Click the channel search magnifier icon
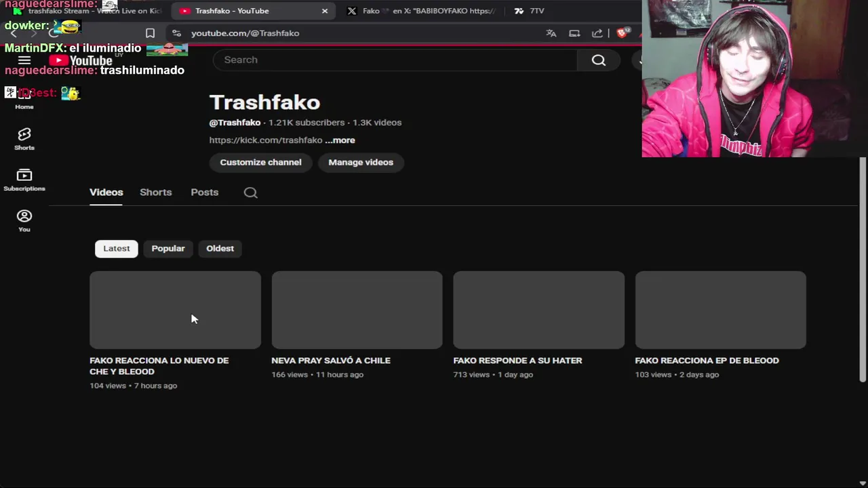Viewport: 868px width, 488px height. pos(251,192)
